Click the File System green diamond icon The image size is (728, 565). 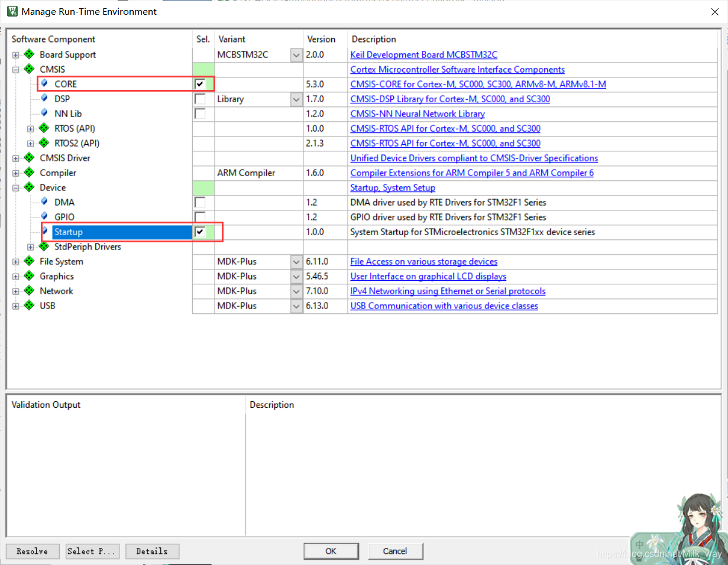click(x=29, y=261)
